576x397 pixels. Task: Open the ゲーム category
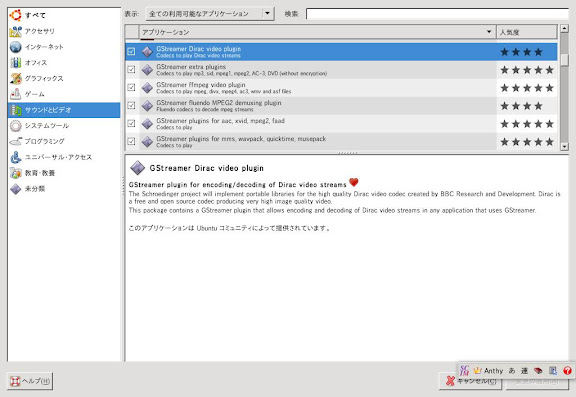(64, 94)
